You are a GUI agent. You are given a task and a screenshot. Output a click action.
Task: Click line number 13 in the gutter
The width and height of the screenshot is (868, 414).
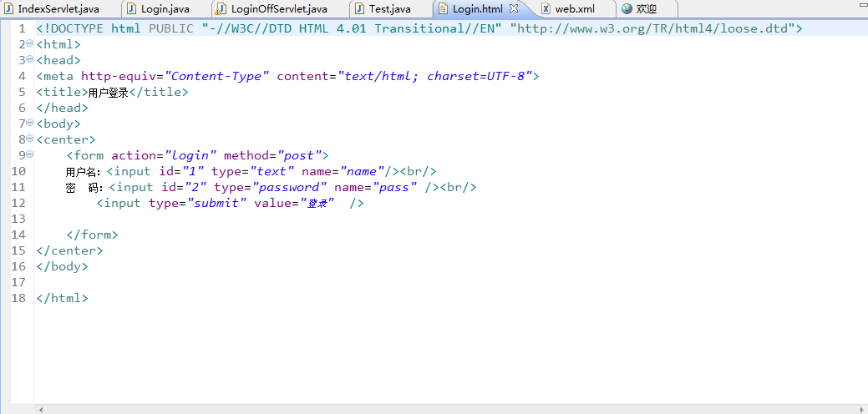(19, 219)
